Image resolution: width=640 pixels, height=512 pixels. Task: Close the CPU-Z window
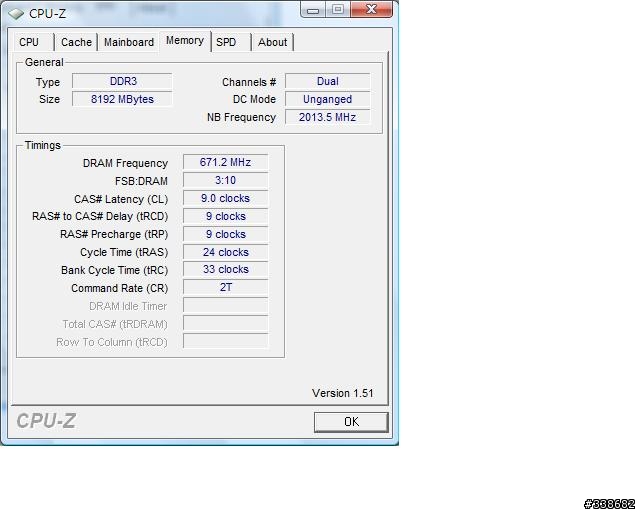pos(371,9)
